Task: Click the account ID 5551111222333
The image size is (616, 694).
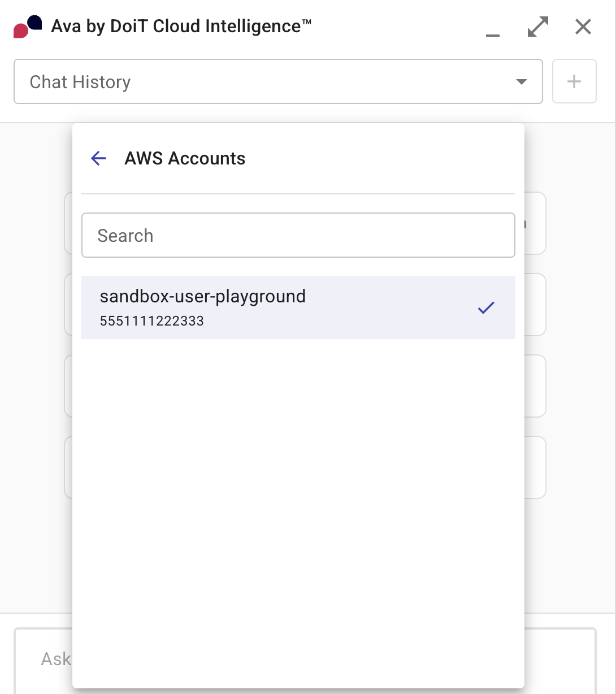Action: pyautogui.click(x=151, y=322)
